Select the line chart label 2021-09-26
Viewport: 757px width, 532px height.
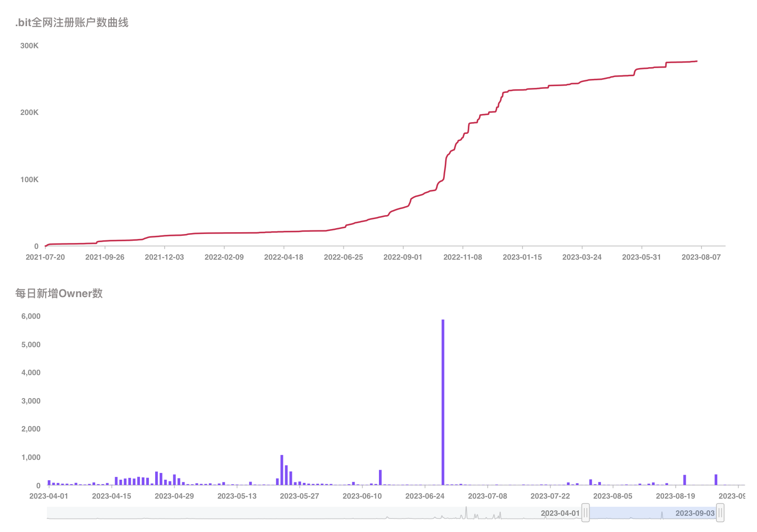point(105,257)
